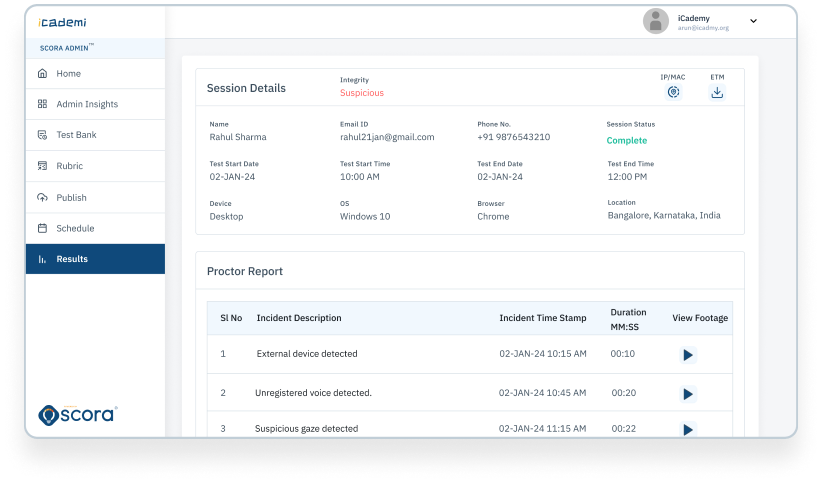Play footage for suspicious gaze incident
Screen dimensions: 822x483
coord(687,429)
